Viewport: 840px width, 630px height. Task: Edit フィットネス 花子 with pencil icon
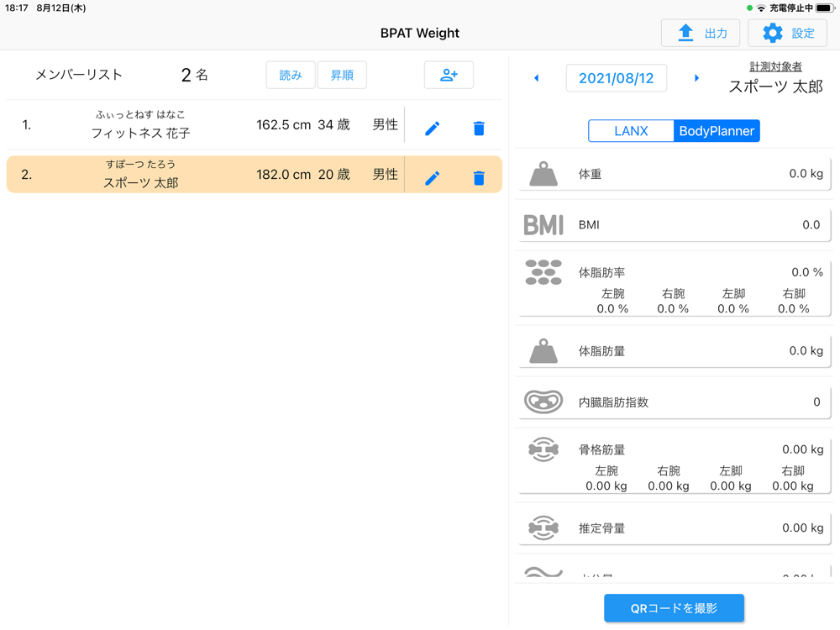[x=433, y=128]
